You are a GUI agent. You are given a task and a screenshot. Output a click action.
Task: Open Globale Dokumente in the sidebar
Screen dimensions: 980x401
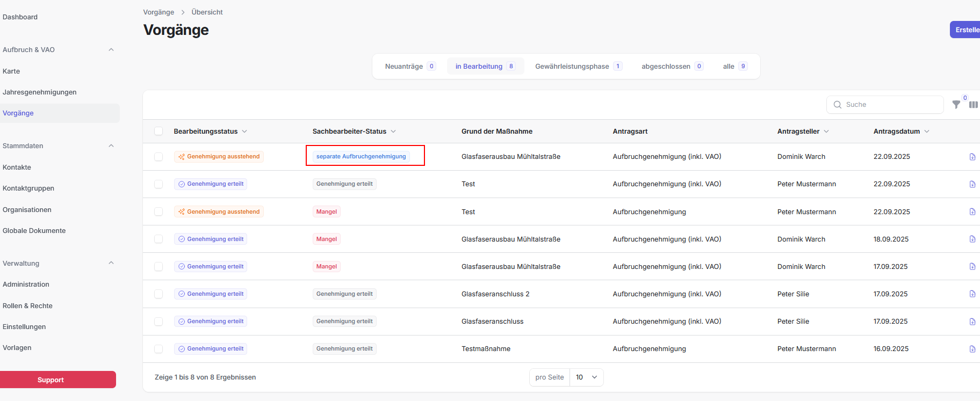point(34,230)
